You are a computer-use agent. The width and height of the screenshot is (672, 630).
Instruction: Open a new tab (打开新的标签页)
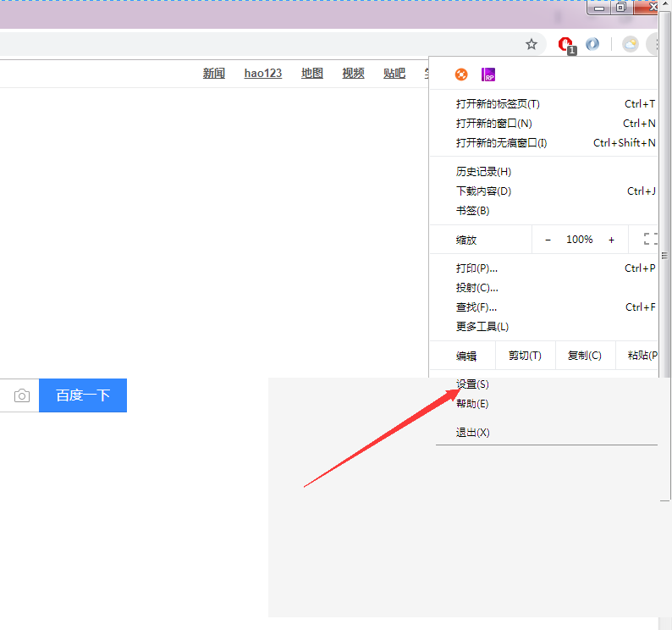click(544, 104)
